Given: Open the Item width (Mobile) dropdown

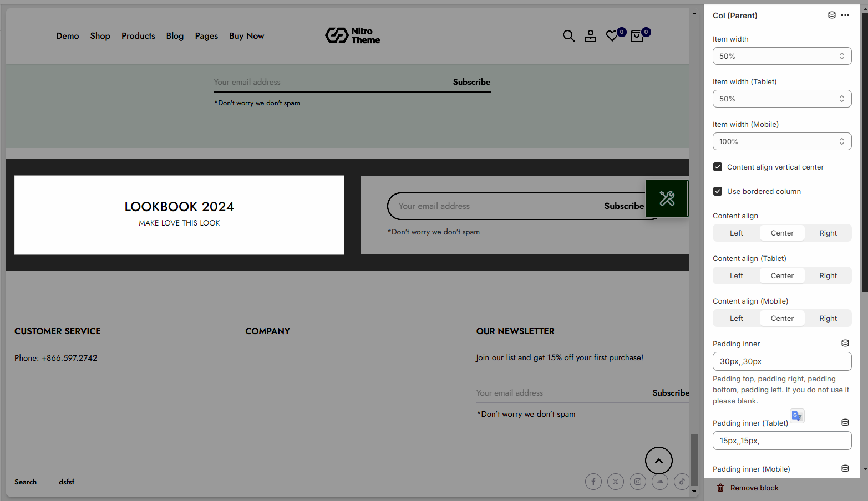Looking at the screenshot, I should pyautogui.click(x=782, y=141).
